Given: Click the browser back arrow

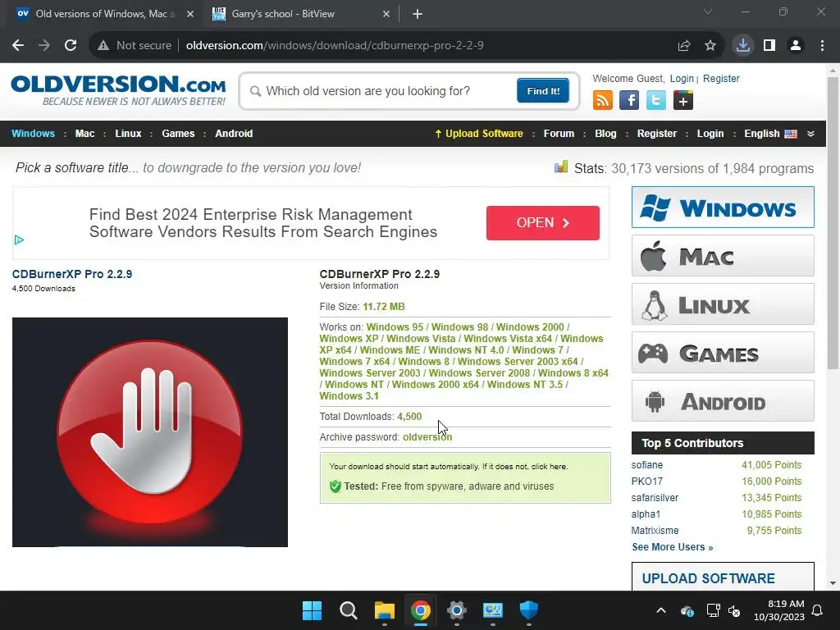Looking at the screenshot, I should click(18, 46).
